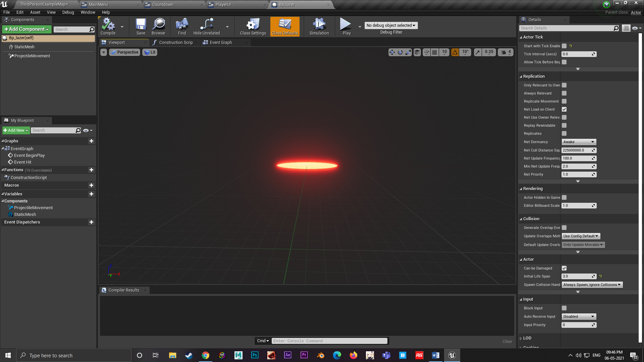The image size is (644, 362).
Task: Set Initial Life Span value
Action: 576,276
